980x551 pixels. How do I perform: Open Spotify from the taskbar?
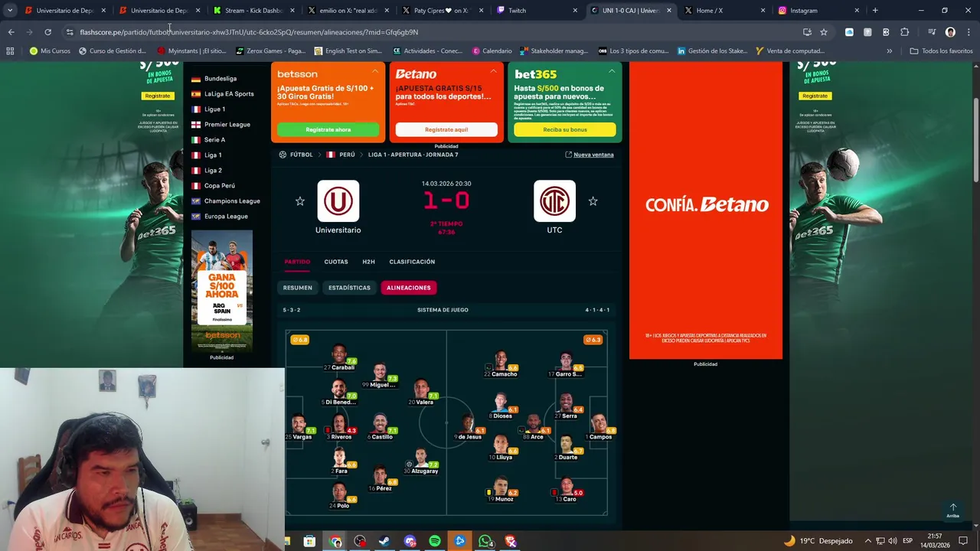(435, 541)
